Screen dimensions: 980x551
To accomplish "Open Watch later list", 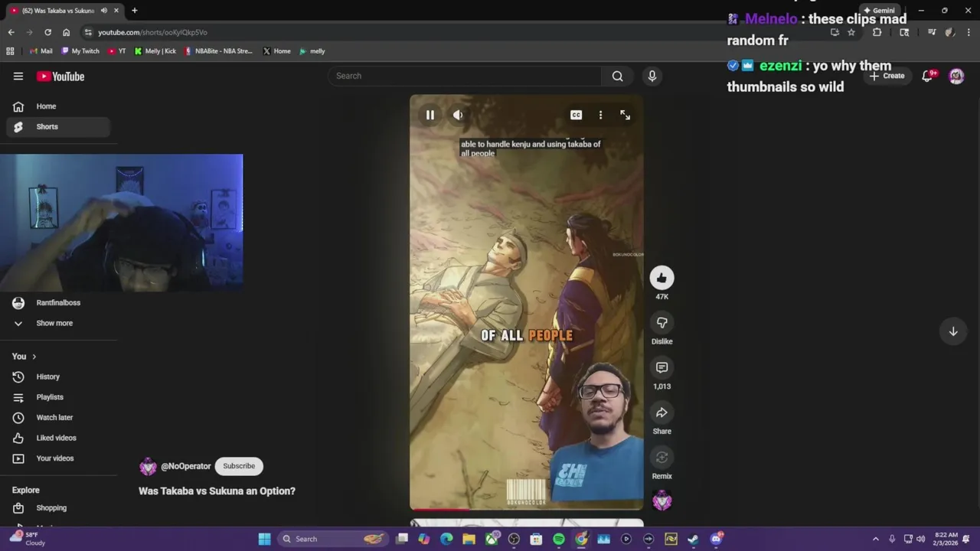I will tap(57, 418).
